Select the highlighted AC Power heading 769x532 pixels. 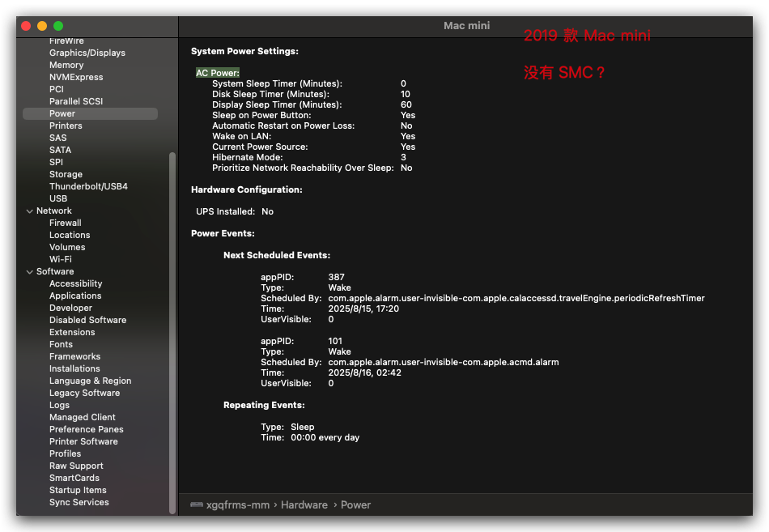point(218,73)
